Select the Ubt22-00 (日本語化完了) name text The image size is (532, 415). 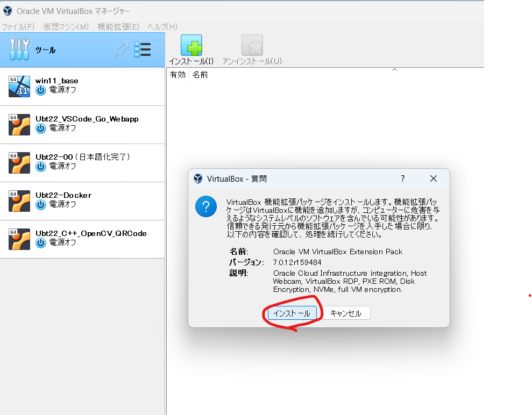[83, 156]
